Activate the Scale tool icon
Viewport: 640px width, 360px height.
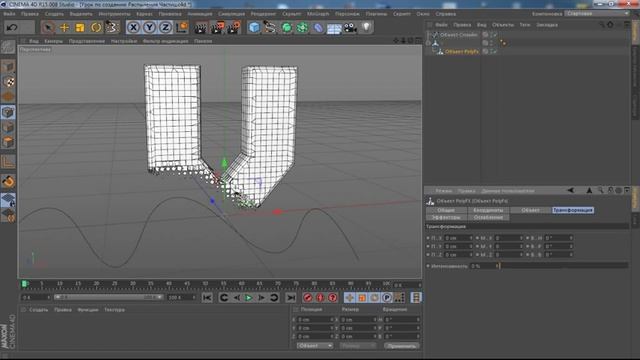80,27
